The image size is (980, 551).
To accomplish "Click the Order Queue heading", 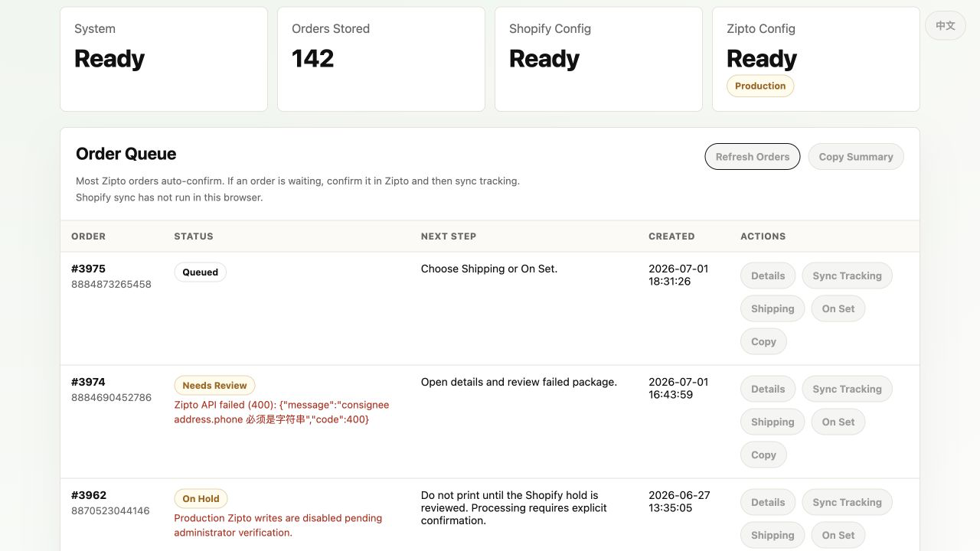I will click(x=126, y=154).
